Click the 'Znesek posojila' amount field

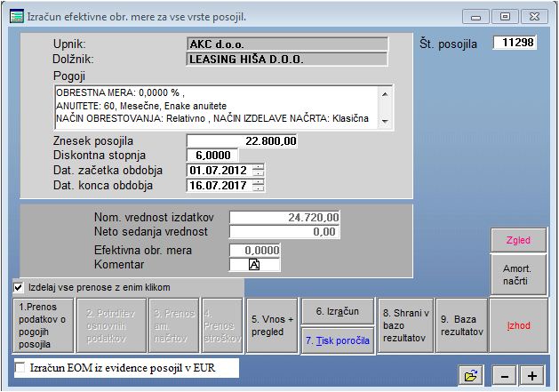pos(243,140)
